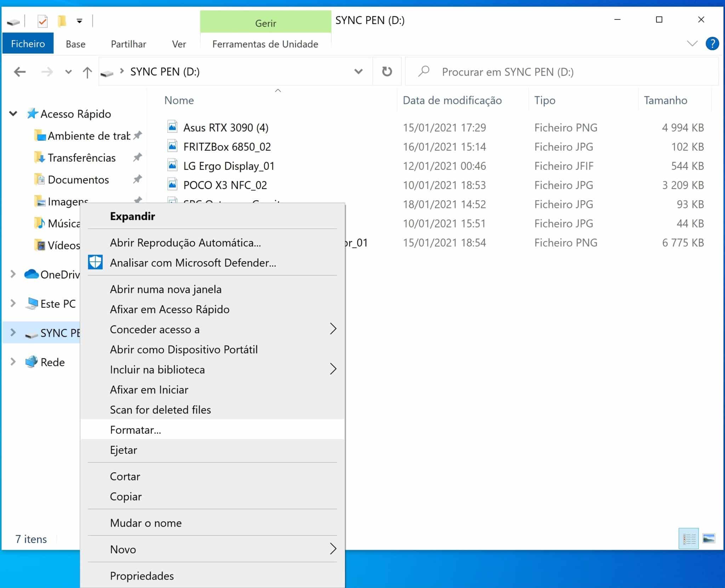Click the Gerir contextual tab header

pos(266,22)
